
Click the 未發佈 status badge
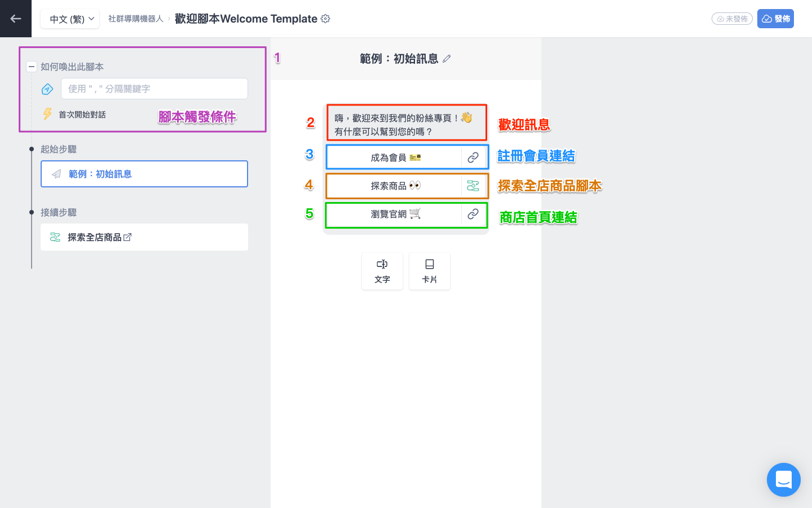pyautogui.click(x=732, y=19)
